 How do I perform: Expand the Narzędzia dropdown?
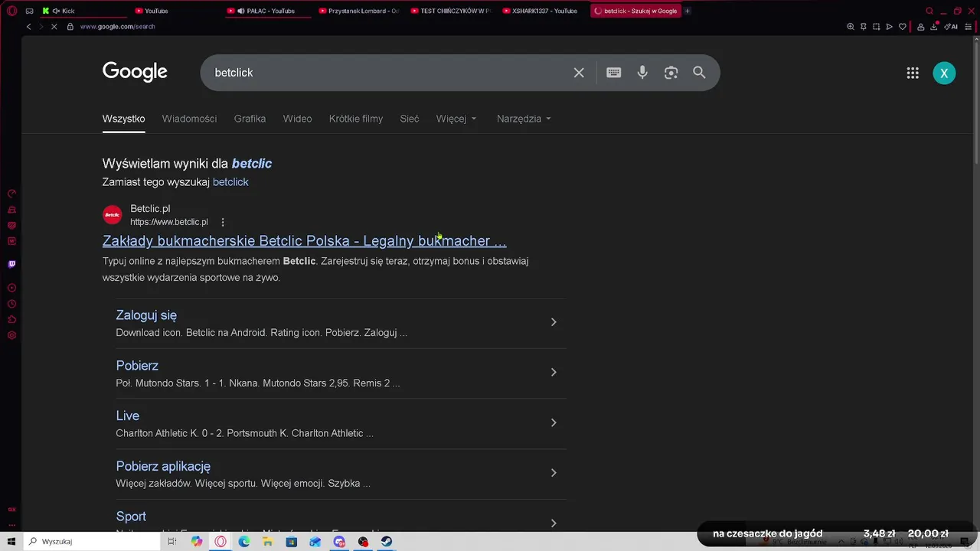tap(524, 119)
